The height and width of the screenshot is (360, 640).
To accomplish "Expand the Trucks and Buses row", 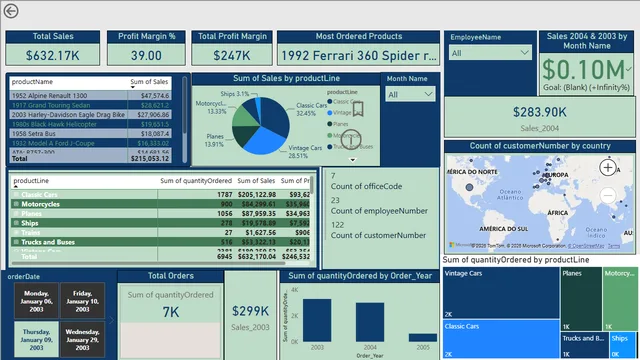I will (x=16, y=242).
